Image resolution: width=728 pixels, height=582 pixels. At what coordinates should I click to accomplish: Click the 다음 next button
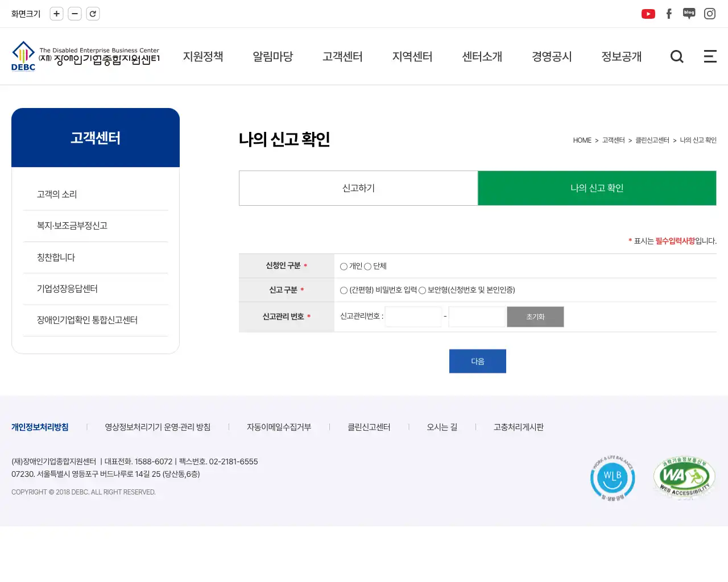tap(478, 361)
